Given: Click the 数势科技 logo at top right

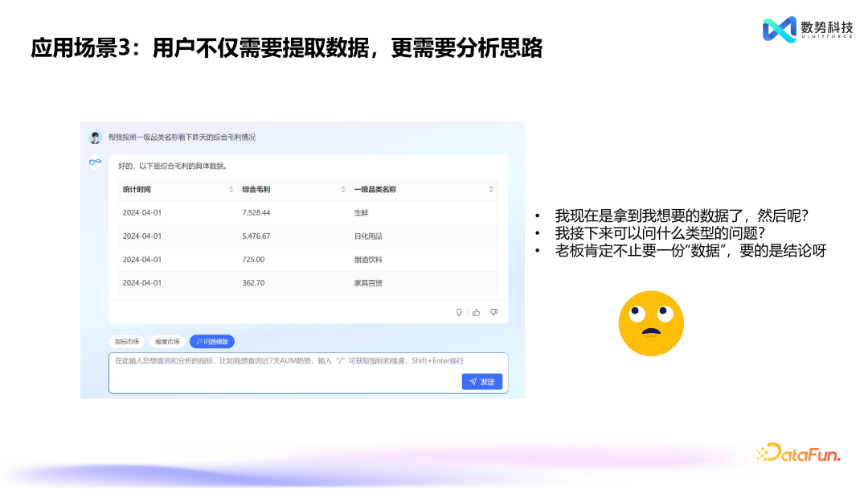Looking at the screenshot, I should coord(807,30).
